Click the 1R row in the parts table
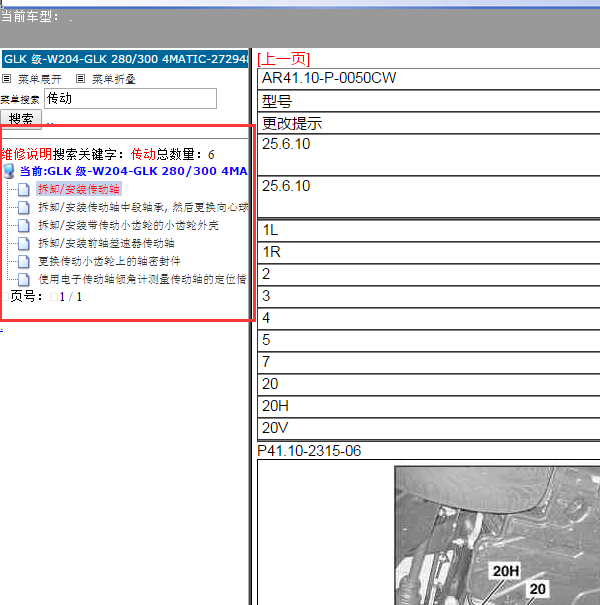Screen dimensions: 600x605 (x=429, y=252)
